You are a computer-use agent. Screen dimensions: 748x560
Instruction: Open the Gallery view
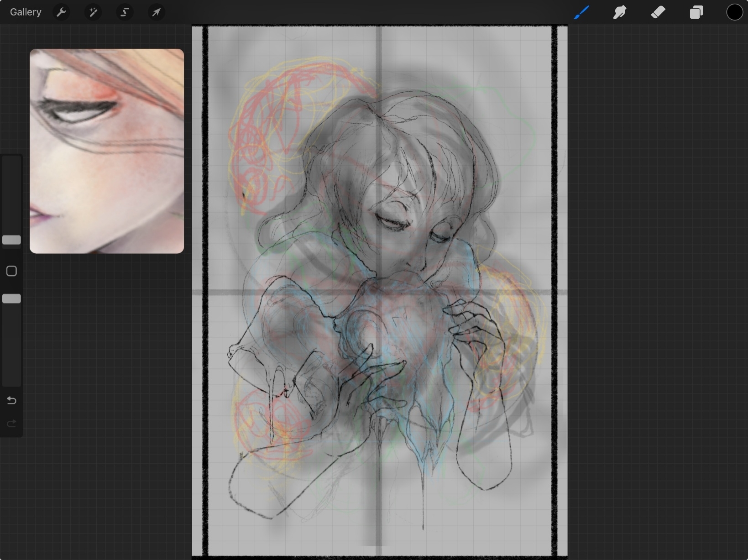26,12
